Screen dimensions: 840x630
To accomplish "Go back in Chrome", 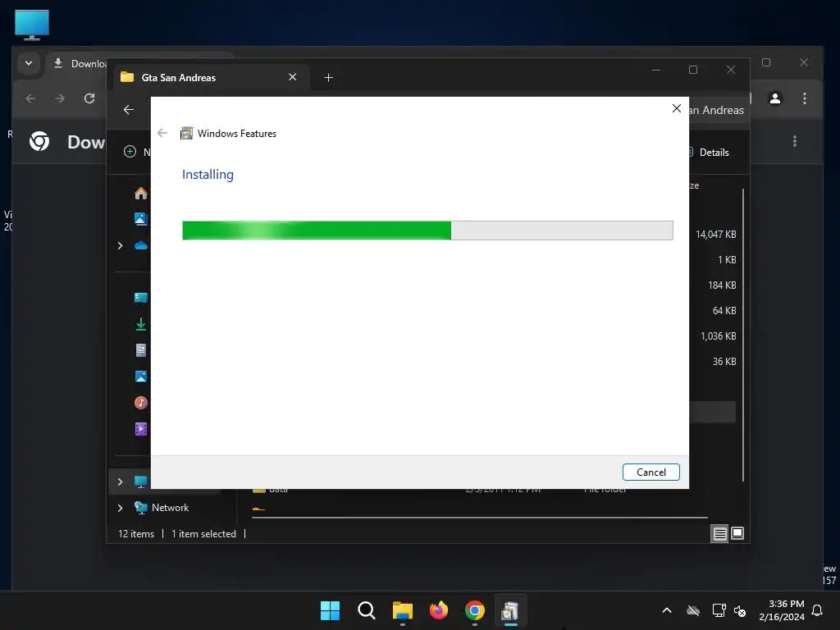I will point(30,98).
